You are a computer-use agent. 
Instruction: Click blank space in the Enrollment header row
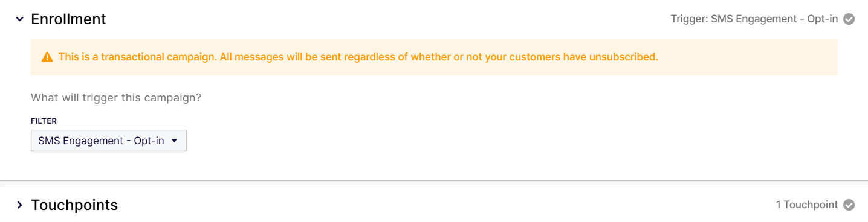pyautogui.click(x=387, y=19)
